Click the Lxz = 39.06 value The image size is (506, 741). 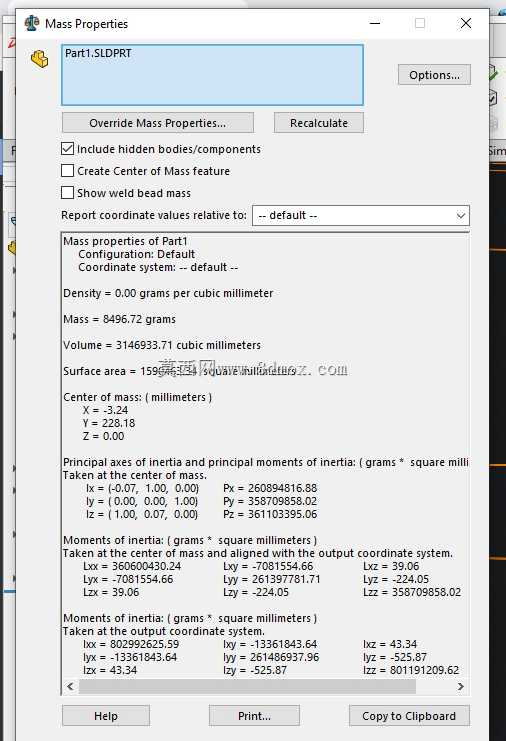(391, 566)
